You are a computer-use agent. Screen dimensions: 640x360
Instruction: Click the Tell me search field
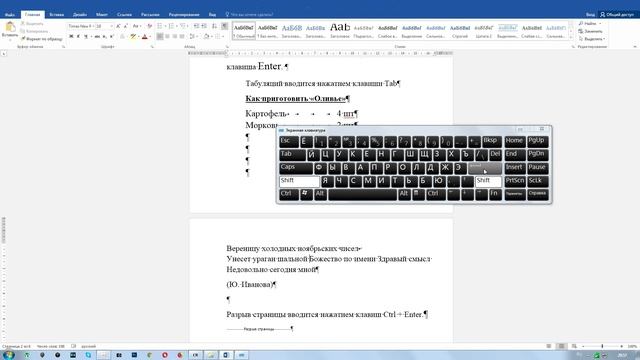coord(250,15)
